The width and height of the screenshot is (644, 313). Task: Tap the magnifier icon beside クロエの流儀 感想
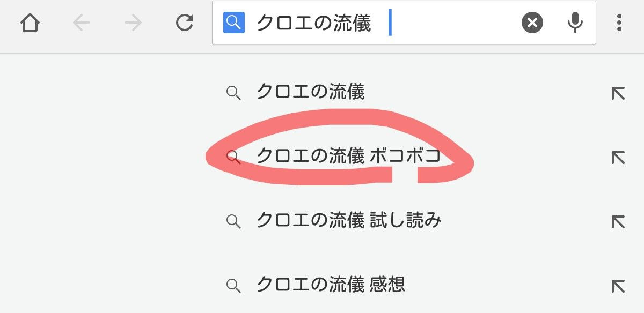pos(233,285)
